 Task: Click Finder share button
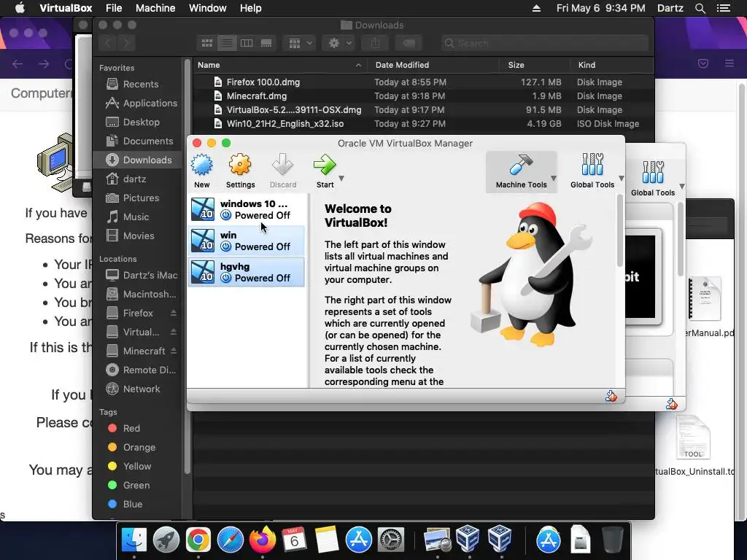click(376, 43)
